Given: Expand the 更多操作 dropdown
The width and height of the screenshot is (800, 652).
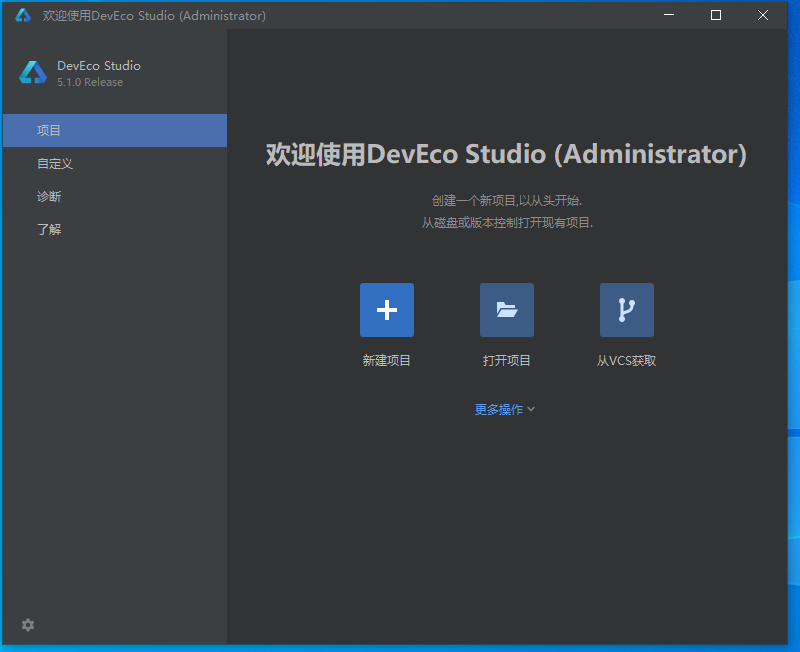Looking at the screenshot, I should [x=499, y=410].
